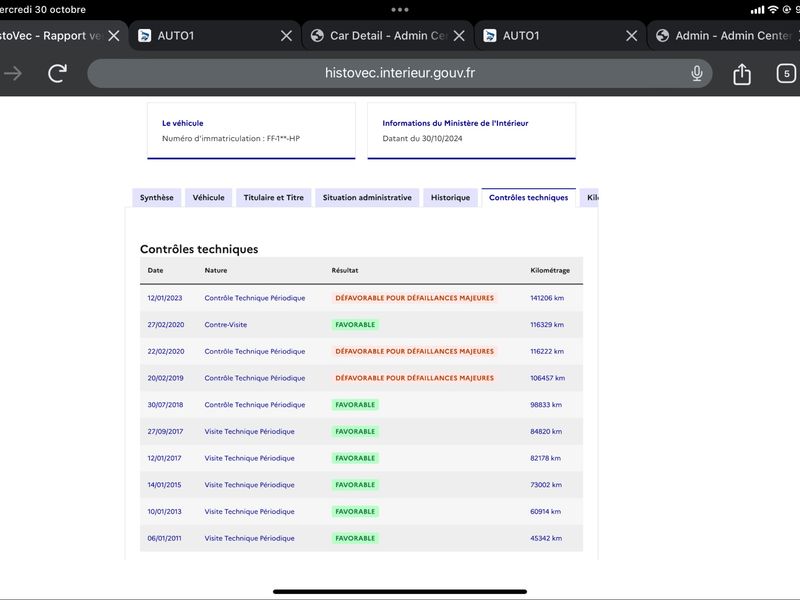Click the Datant du 30/10/2024 text
The image size is (800, 600).
coord(422,138)
